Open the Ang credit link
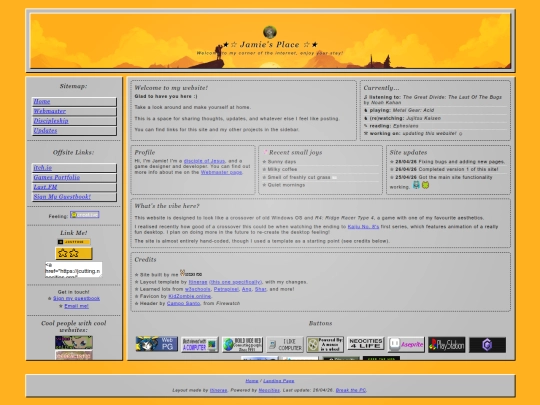Image resolution: width=540 pixels, height=405 pixels. (x=247, y=289)
